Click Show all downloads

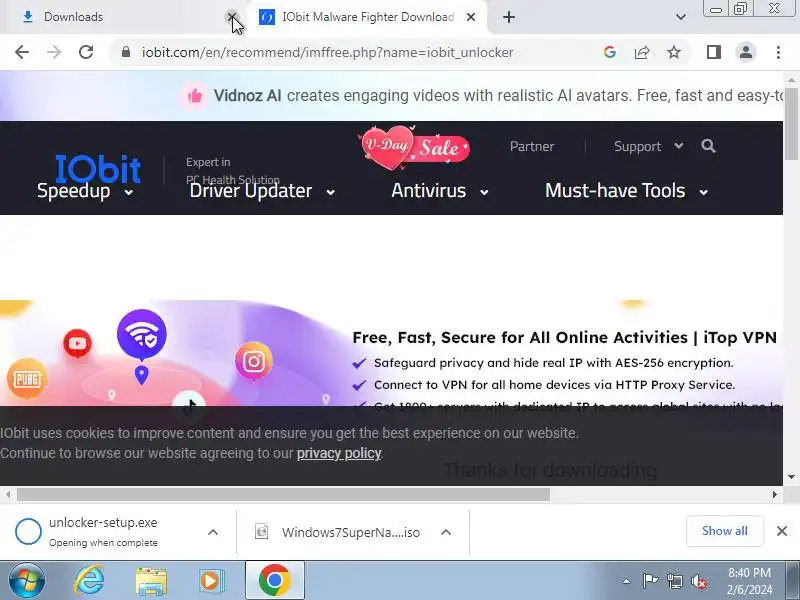724,531
